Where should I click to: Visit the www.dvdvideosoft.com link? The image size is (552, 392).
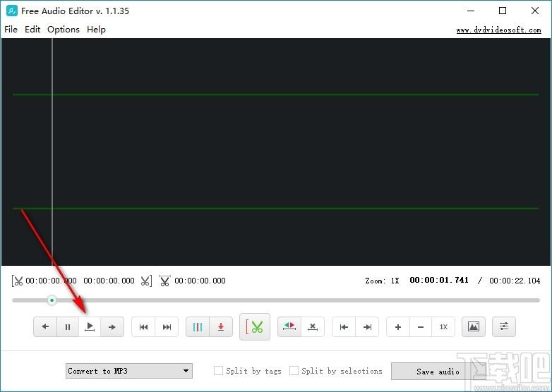[498, 30]
